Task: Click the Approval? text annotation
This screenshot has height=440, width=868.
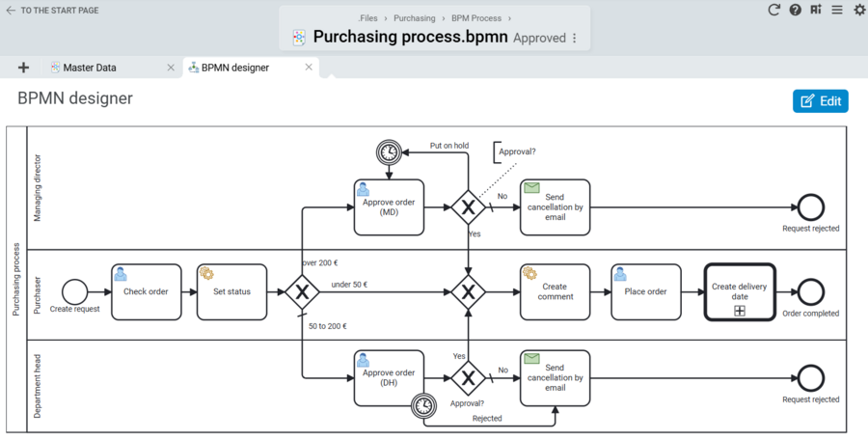Action: click(x=517, y=151)
